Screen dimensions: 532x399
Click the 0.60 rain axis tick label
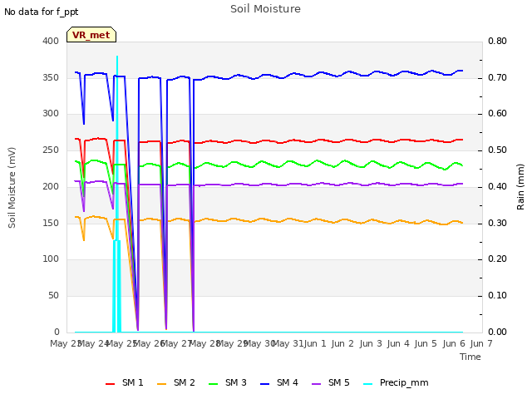pyautogui.click(x=497, y=114)
